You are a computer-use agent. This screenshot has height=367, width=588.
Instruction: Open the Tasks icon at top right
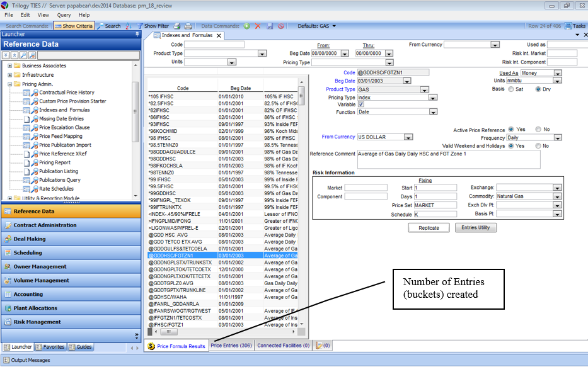[567, 26]
